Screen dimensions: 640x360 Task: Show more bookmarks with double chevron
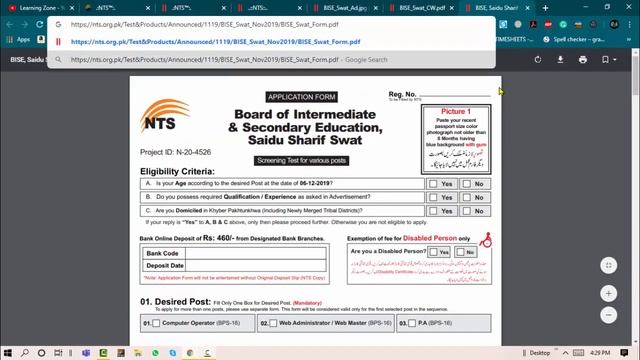(629, 40)
